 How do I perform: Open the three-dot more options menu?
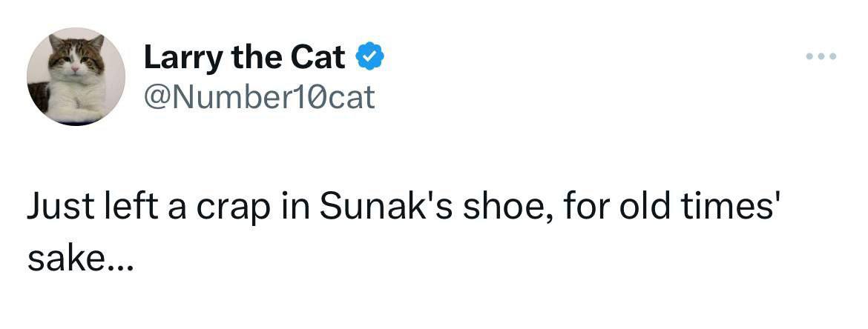tap(823, 56)
